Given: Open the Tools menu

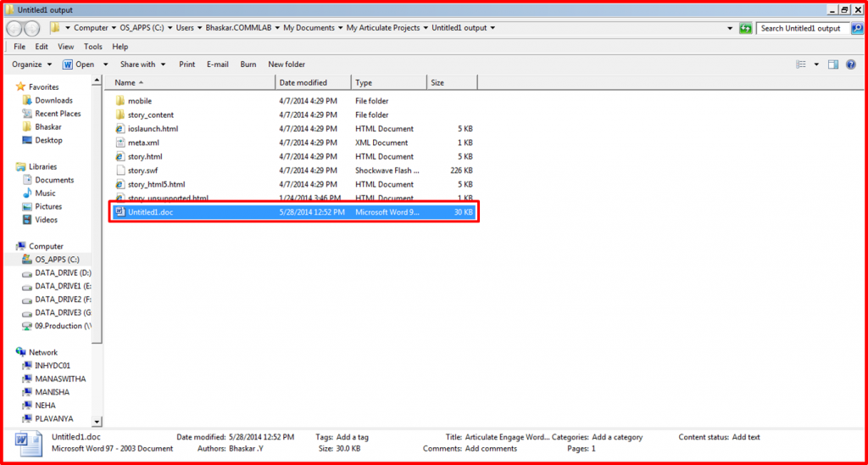Looking at the screenshot, I should [x=92, y=47].
